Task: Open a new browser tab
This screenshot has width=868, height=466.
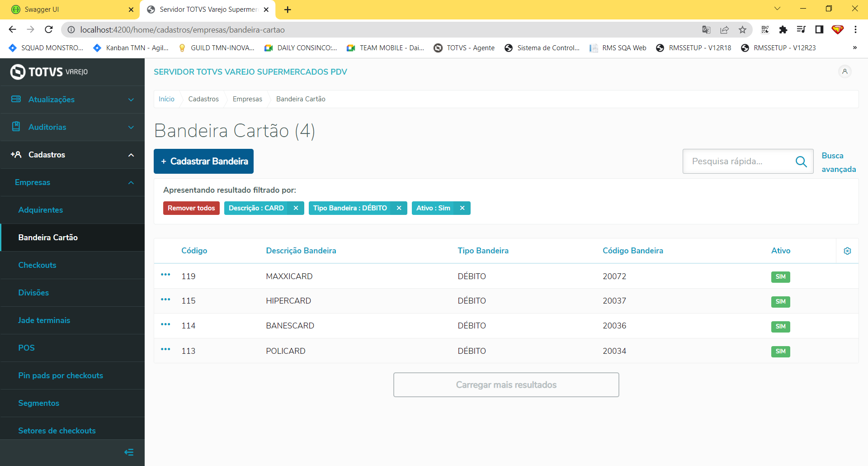Action: 288,10
